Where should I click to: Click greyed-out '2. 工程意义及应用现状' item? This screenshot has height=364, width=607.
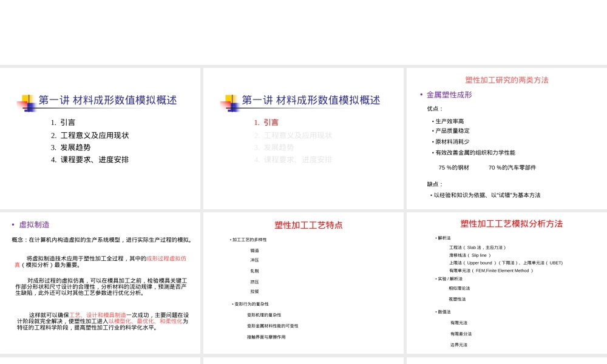tap(293, 135)
